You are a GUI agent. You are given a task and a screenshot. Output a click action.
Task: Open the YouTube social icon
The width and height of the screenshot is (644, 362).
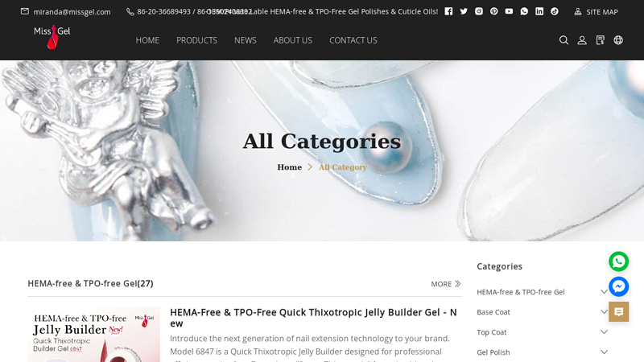[509, 11]
